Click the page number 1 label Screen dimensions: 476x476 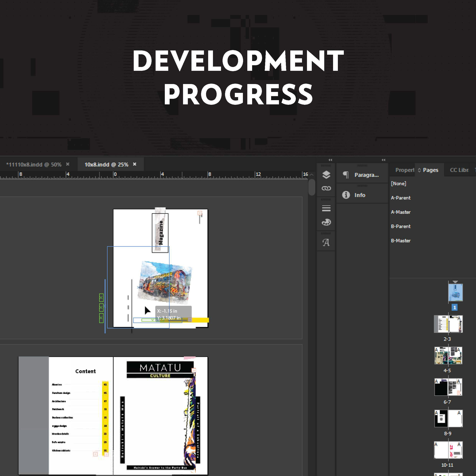tap(455, 308)
